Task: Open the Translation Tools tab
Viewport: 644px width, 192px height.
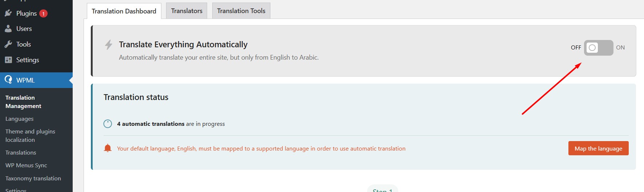Action: coord(241,11)
